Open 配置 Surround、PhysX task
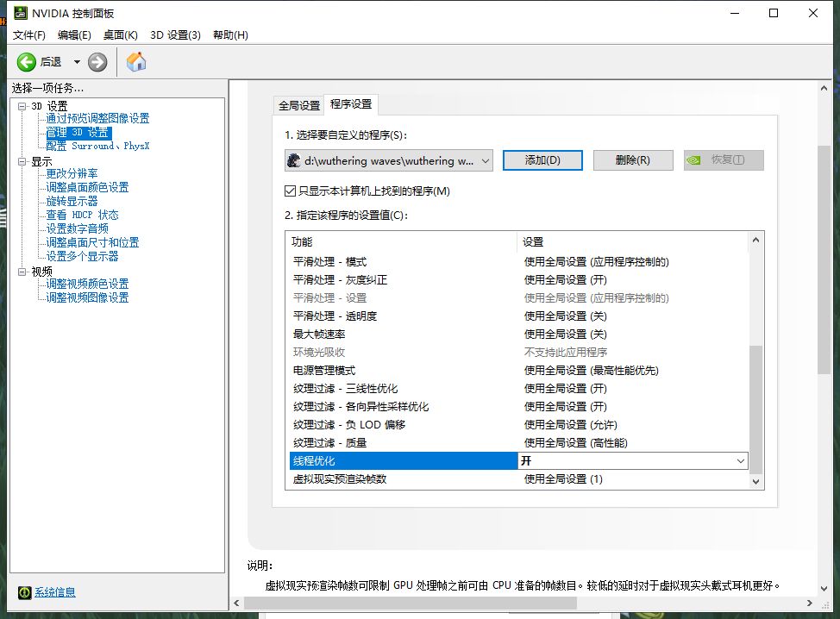Screen dimensions: 840x619 point(97,146)
